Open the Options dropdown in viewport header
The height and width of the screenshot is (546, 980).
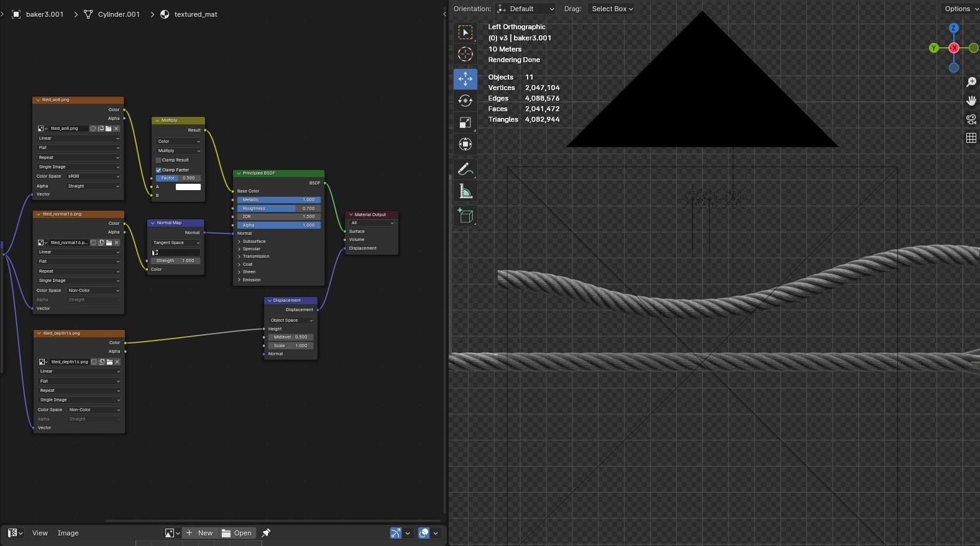pyautogui.click(x=961, y=9)
